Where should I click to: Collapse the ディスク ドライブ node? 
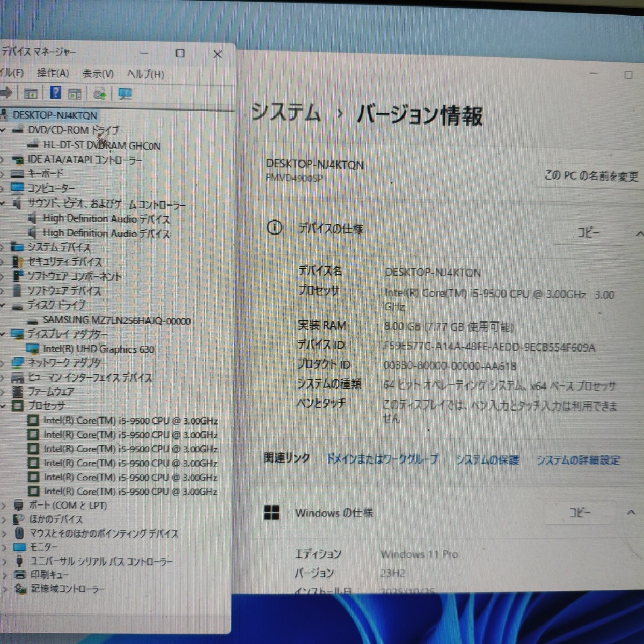pyautogui.click(x=3, y=305)
